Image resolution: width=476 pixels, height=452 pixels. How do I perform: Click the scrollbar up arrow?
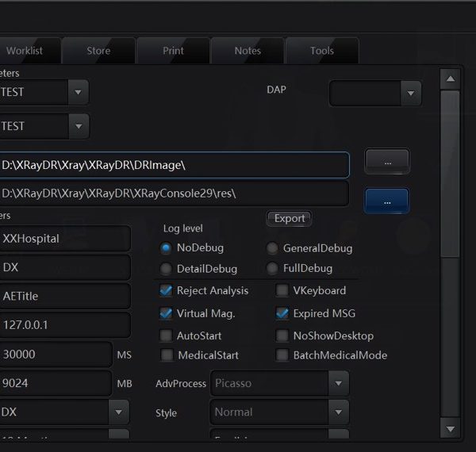(x=450, y=79)
